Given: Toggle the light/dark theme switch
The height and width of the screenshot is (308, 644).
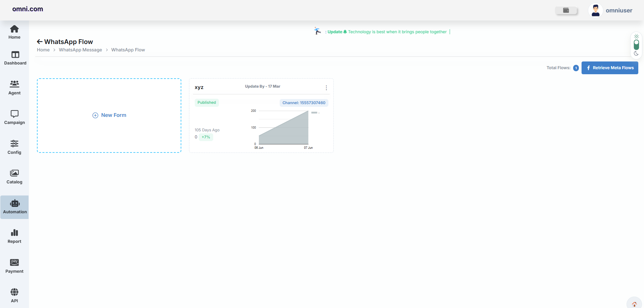Looking at the screenshot, I should pos(636,45).
